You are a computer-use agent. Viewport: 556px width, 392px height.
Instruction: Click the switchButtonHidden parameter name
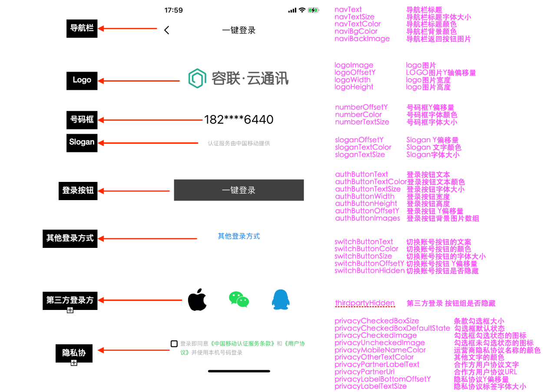(x=370, y=270)
